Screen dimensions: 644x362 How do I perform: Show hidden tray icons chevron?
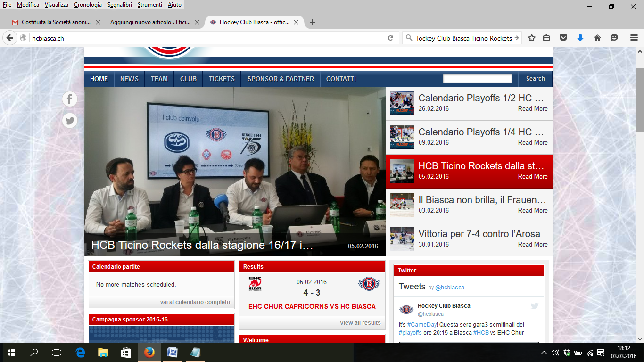(x=544, y=353)
